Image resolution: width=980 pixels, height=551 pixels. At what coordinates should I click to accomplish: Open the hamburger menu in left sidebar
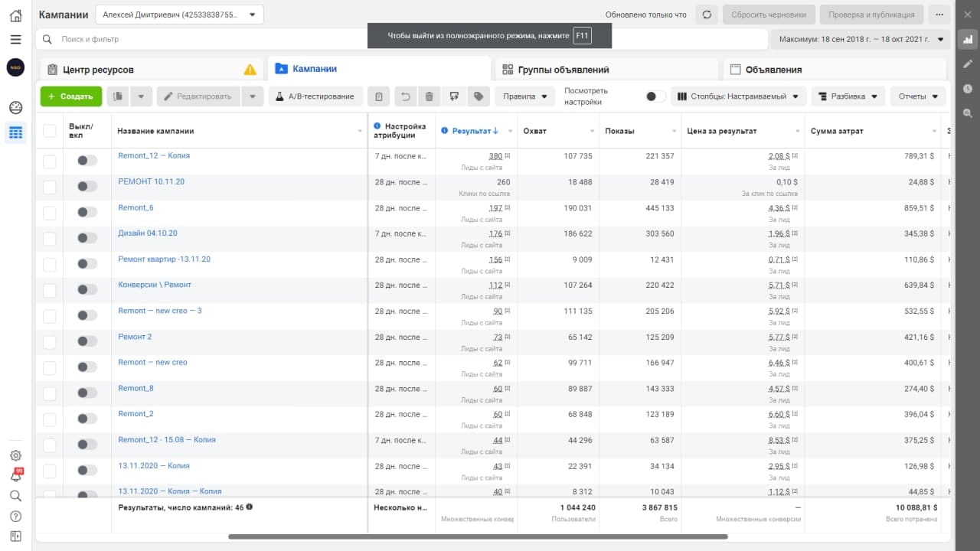15,39
